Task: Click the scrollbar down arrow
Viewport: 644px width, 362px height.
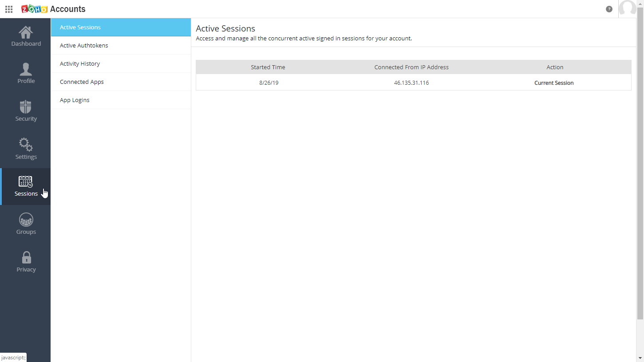Action: coord(640,358)
